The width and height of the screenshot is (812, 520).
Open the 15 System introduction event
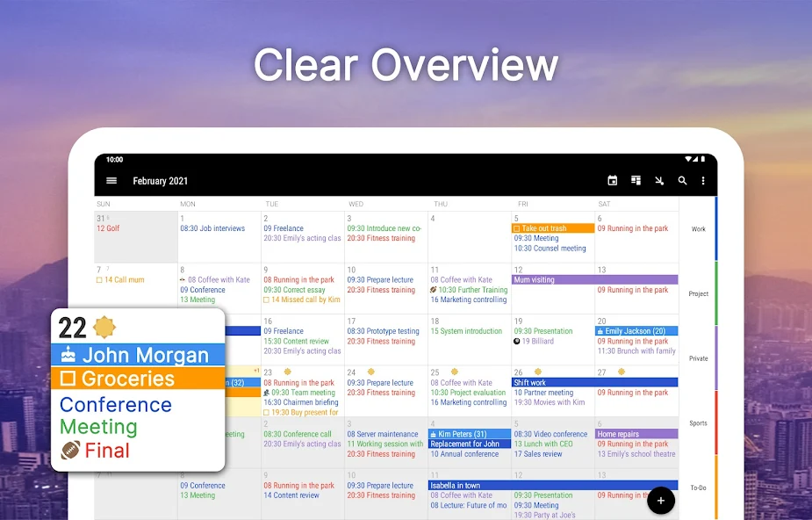point(466,331)
